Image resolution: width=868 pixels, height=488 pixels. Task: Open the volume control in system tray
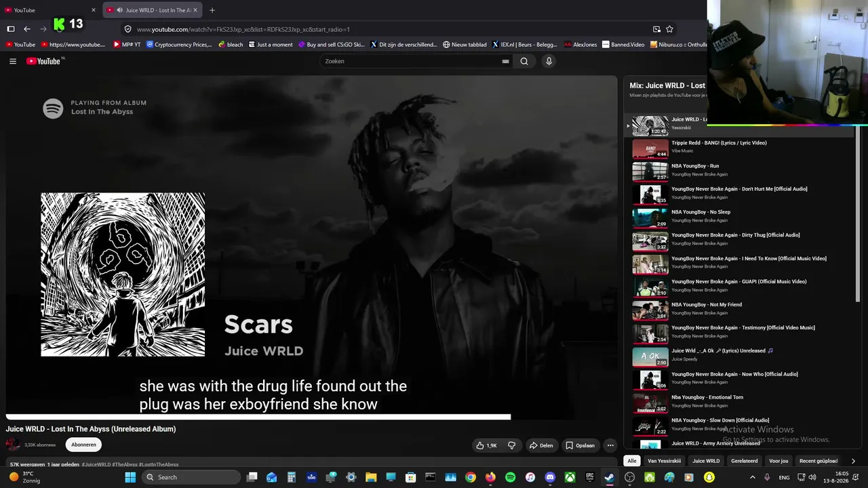tap(812, 477)
